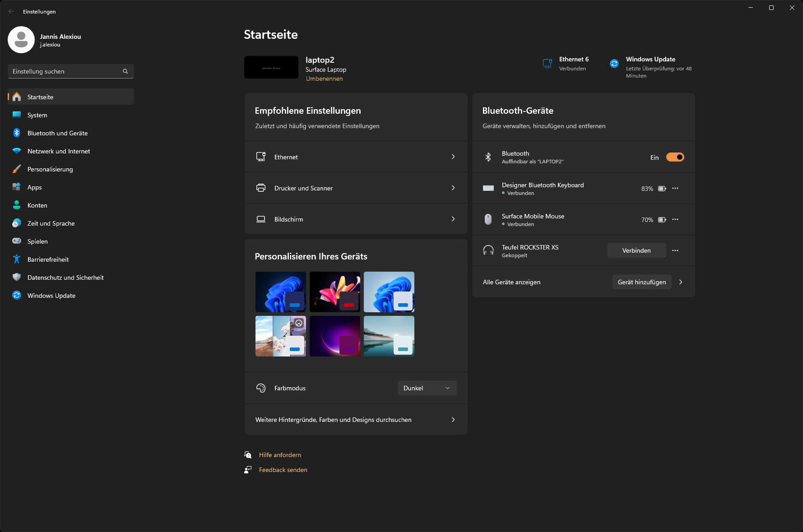
Task: Go to Barrierefreiheit in the sidebar
Action: pyautogui.click(x=71, y=259)
